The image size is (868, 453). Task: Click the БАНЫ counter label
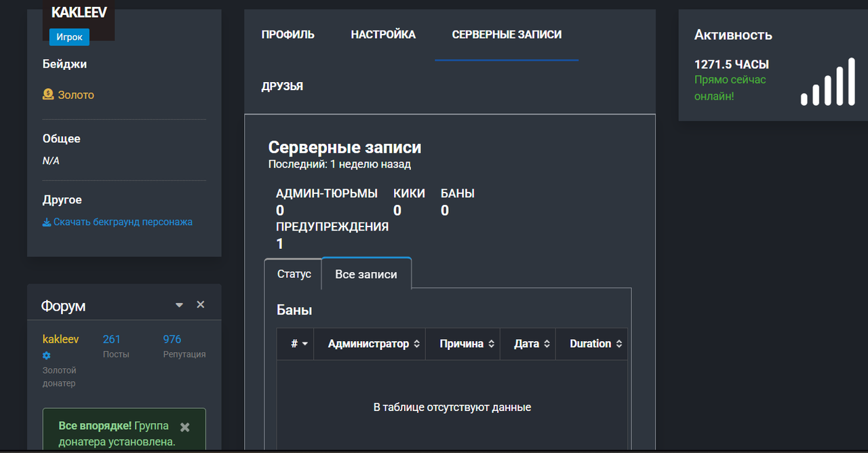[458, 193]
